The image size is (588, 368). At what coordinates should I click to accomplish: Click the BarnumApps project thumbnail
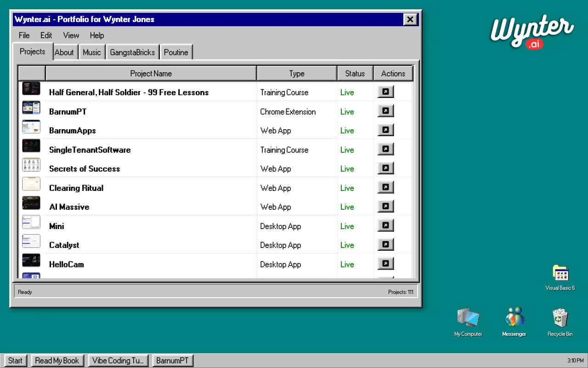coord(31,126)
